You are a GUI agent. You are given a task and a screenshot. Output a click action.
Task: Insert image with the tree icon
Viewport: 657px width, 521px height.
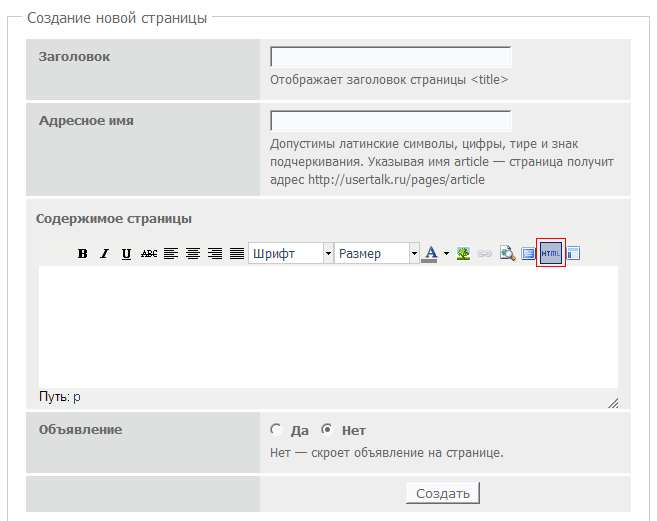[x=463, y=254]
